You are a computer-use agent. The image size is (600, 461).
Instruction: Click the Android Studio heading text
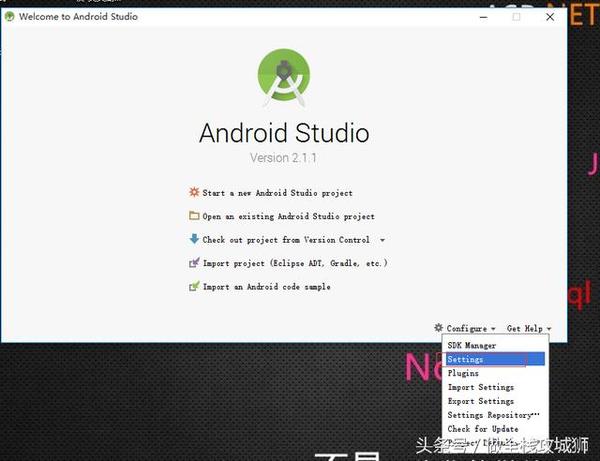click(284, 133)
